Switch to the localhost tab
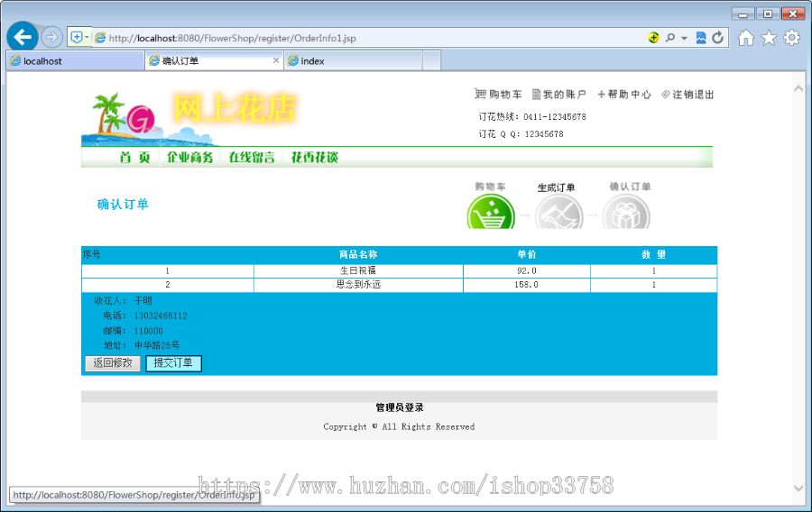The width and height of the screenshot is (812, 512). [76, 61]
